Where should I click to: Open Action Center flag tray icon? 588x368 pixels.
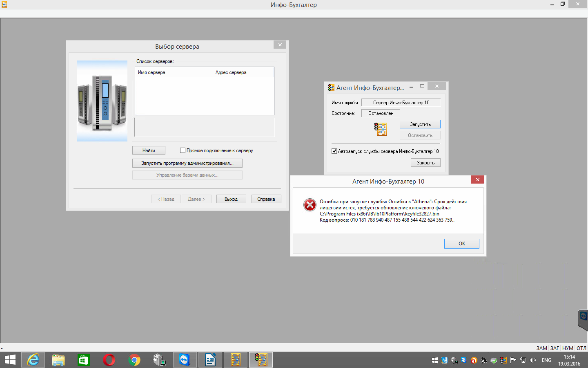coord(513,360)
